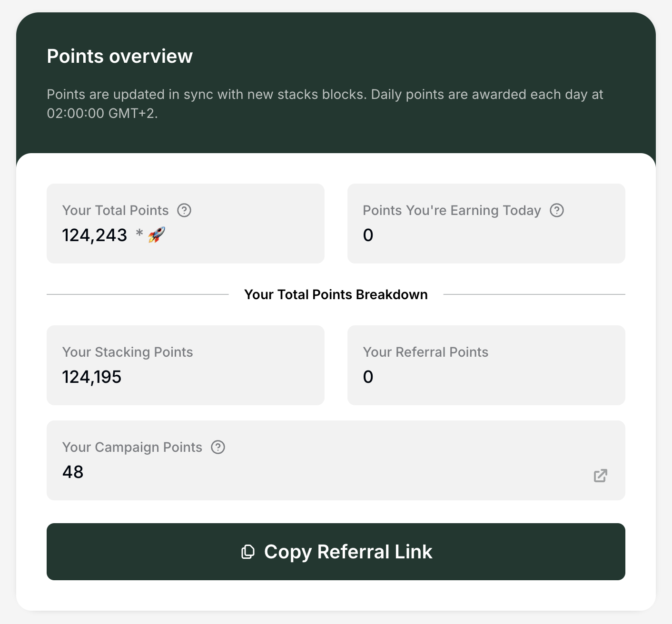Click help icon beside Your Campaign Points
This screenshot has width=672, height=624.
tap(218, 447)
